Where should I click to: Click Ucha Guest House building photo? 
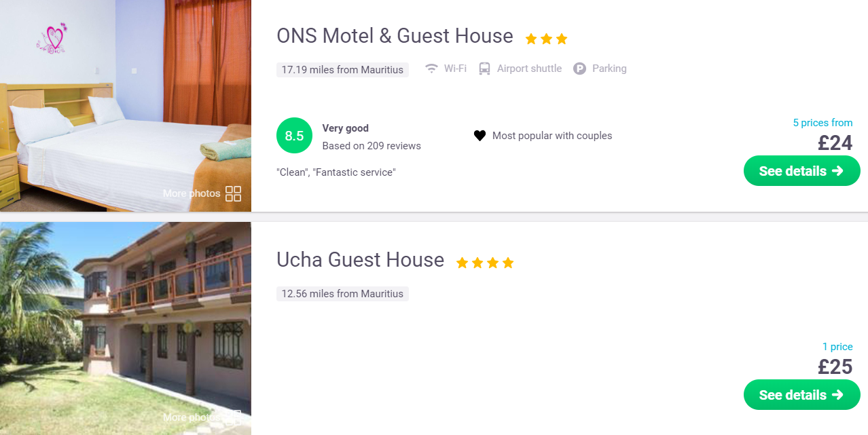[x=126, y=328]
